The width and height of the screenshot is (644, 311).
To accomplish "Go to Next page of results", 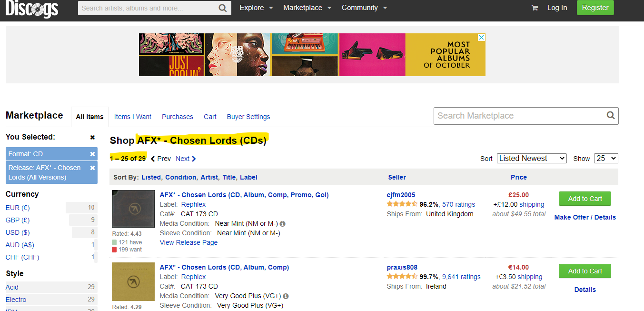I will click(186, 159).
